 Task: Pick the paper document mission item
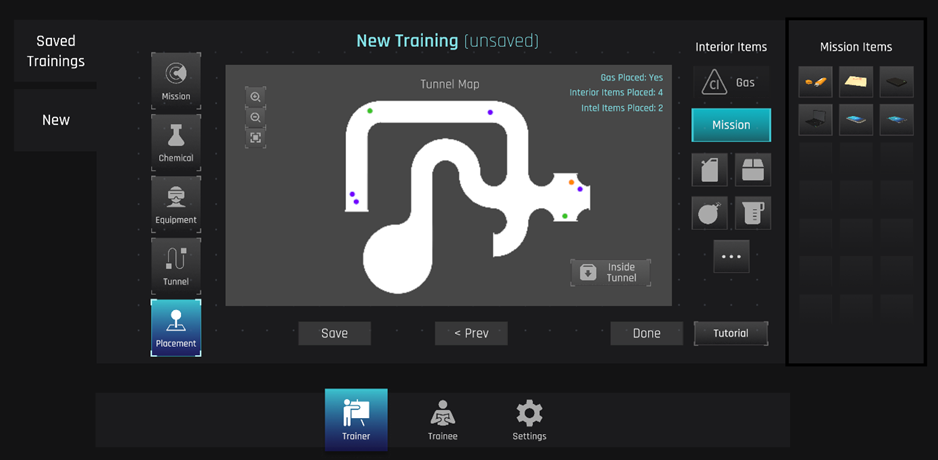[856, 82]
